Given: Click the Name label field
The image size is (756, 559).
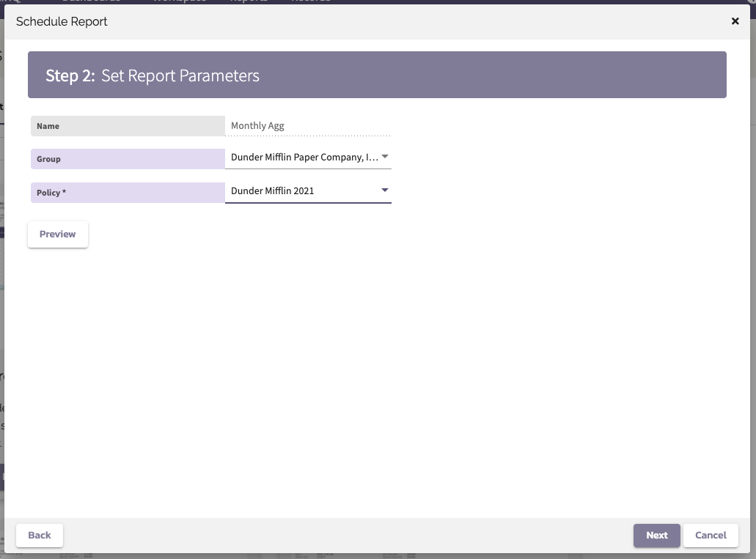Looking at the screenshot, I should click(128, 125).
